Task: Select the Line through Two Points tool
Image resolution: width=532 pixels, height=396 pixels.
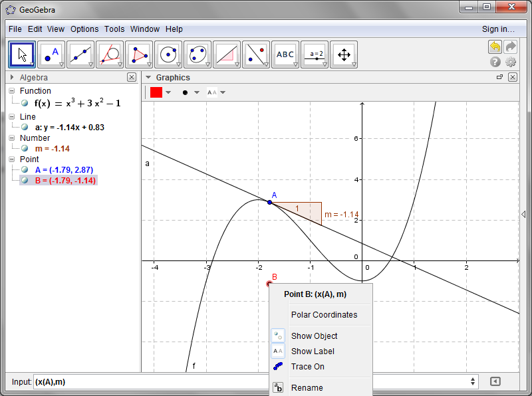Action: 80,54
